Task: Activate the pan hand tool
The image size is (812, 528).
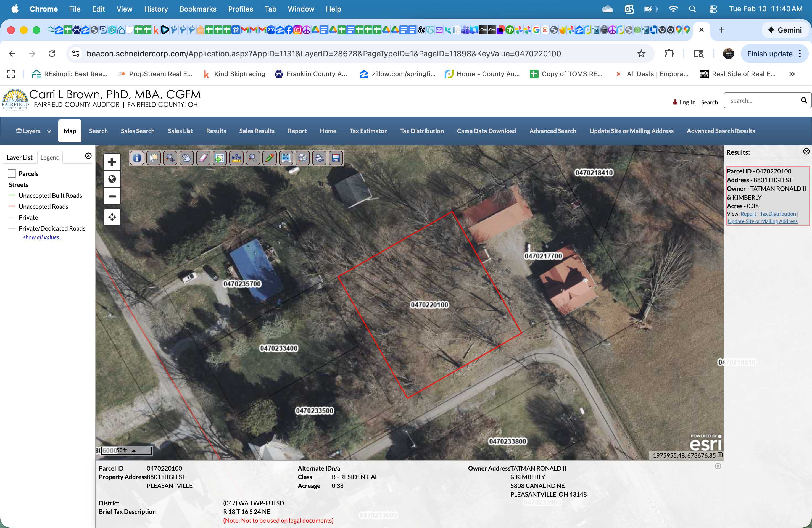Action: [187, 158]
